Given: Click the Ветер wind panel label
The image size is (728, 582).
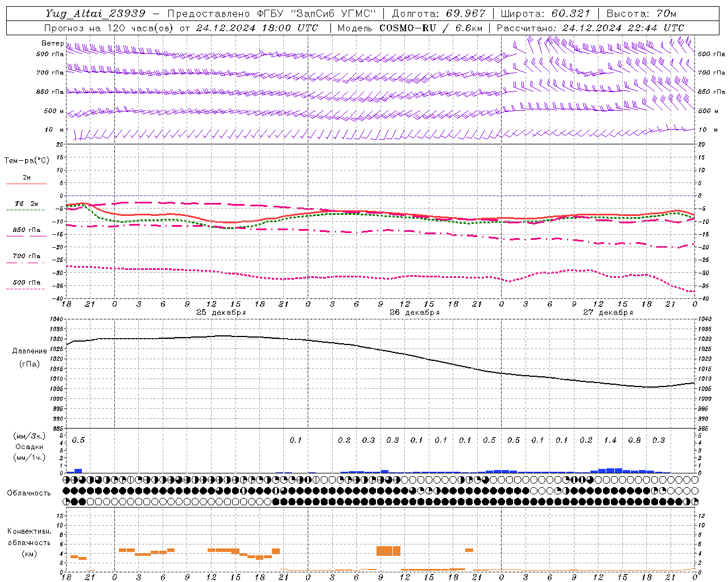Looking at the screenshot, I should (x=52, y=43).
